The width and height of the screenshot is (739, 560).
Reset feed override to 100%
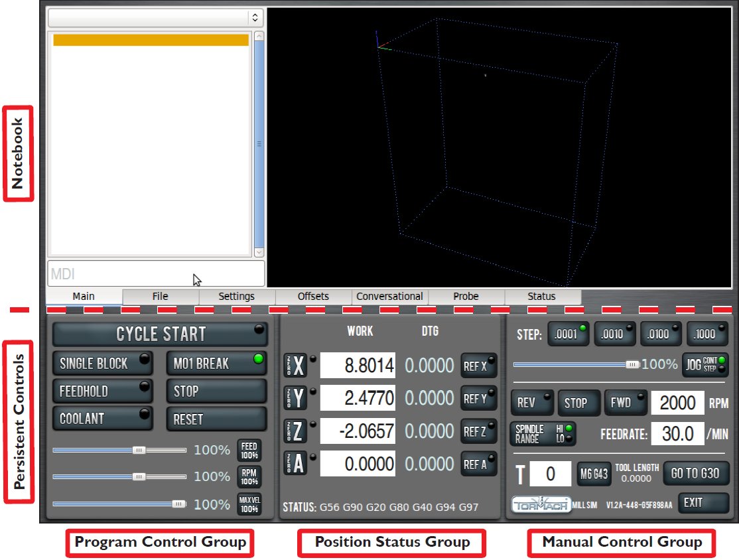(x=249, y=451)
